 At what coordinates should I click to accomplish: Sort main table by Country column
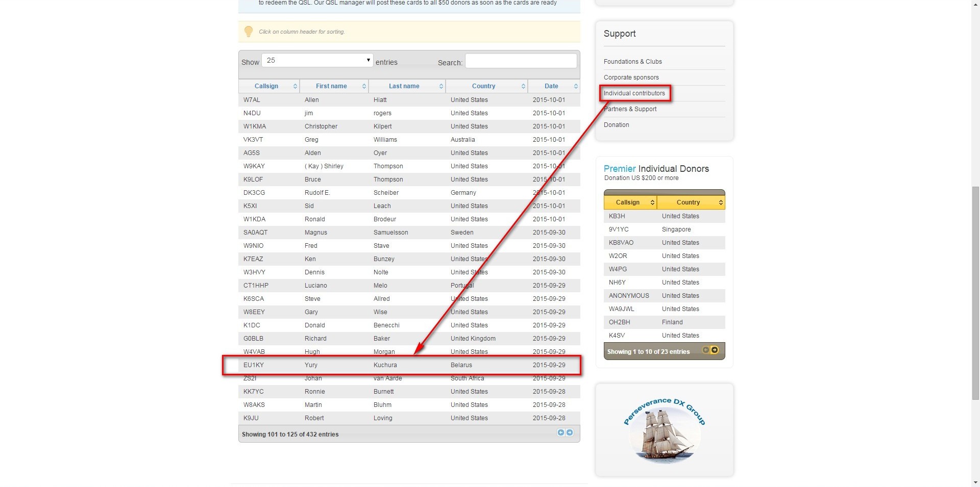483,86
